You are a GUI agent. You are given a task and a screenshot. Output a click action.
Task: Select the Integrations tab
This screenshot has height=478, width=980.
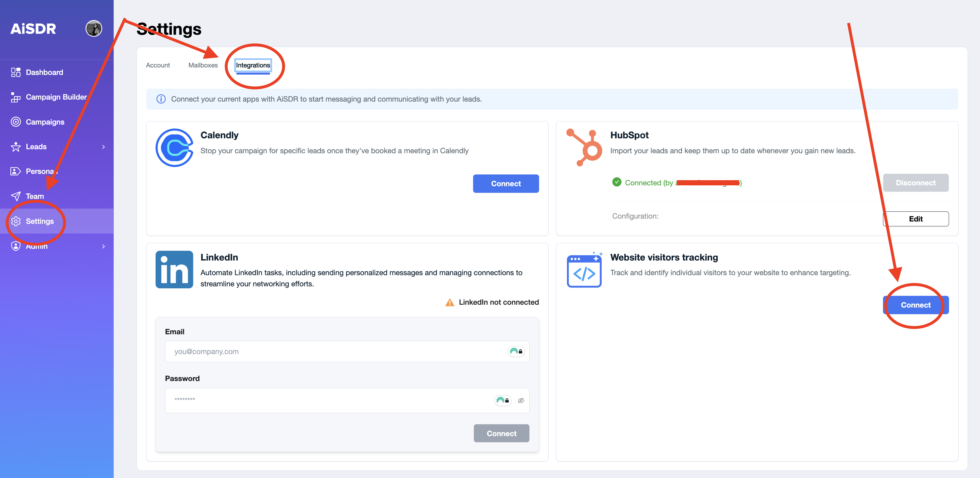pyautogui.click(x=253, y=65)
